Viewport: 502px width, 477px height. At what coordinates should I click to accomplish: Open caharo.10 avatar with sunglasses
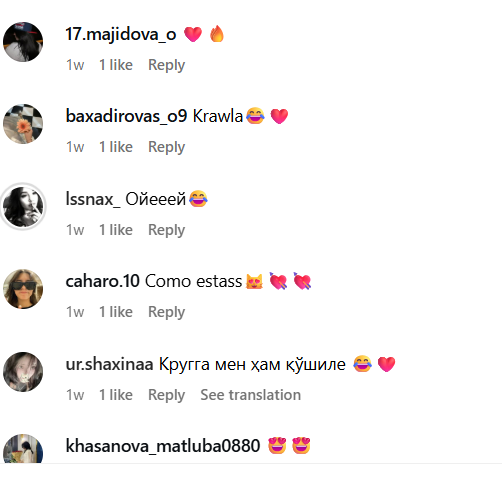[23, 289]
